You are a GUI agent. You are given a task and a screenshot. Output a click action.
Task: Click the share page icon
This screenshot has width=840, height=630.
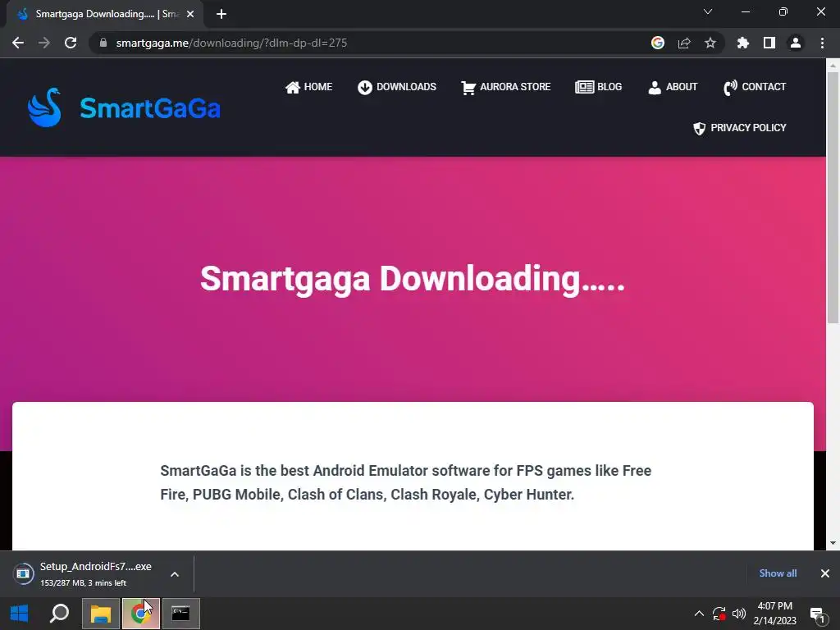(x=684, y=43)
